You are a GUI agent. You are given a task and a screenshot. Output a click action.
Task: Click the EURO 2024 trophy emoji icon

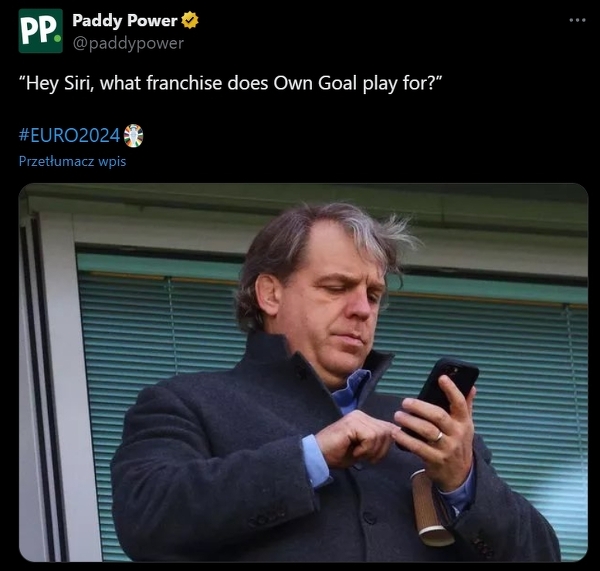(134, 136)
